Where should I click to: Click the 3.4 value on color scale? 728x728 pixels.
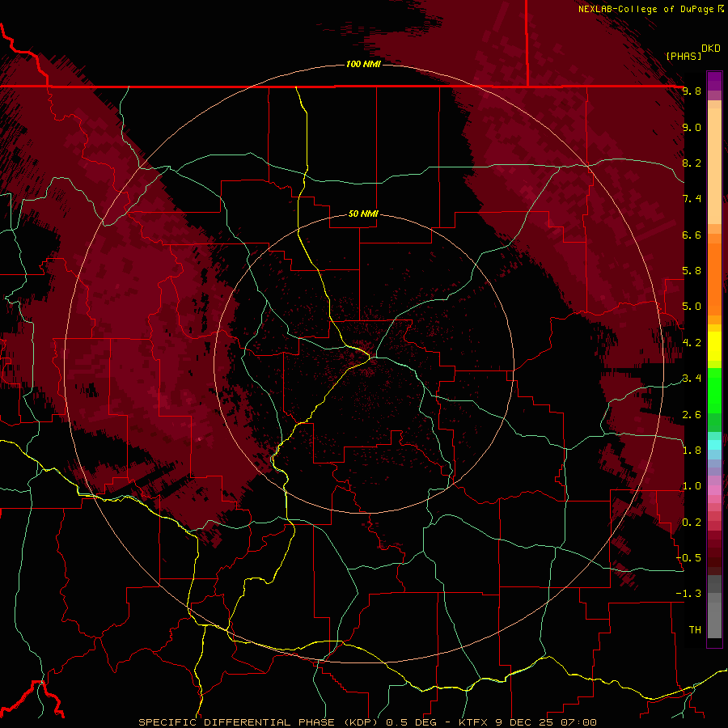tap(692, 379)
